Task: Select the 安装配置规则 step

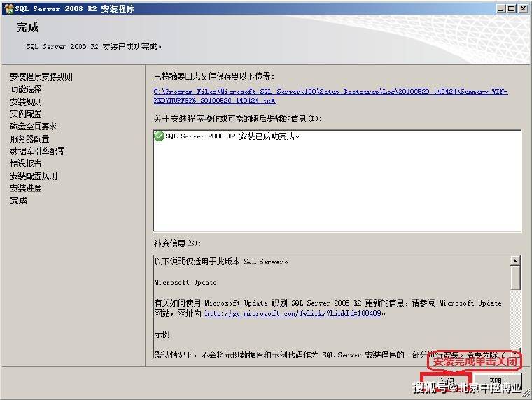Action: [x=34, y=176]
